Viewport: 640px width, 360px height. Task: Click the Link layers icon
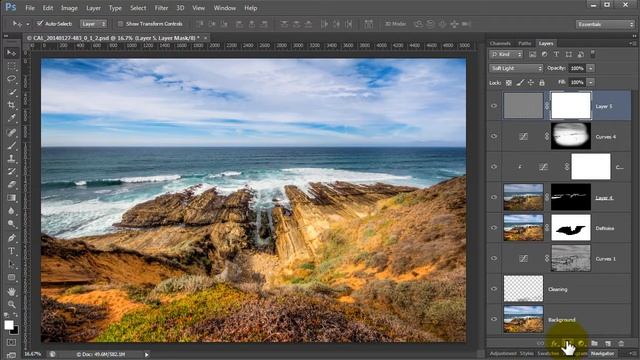(x=540, y=344)
